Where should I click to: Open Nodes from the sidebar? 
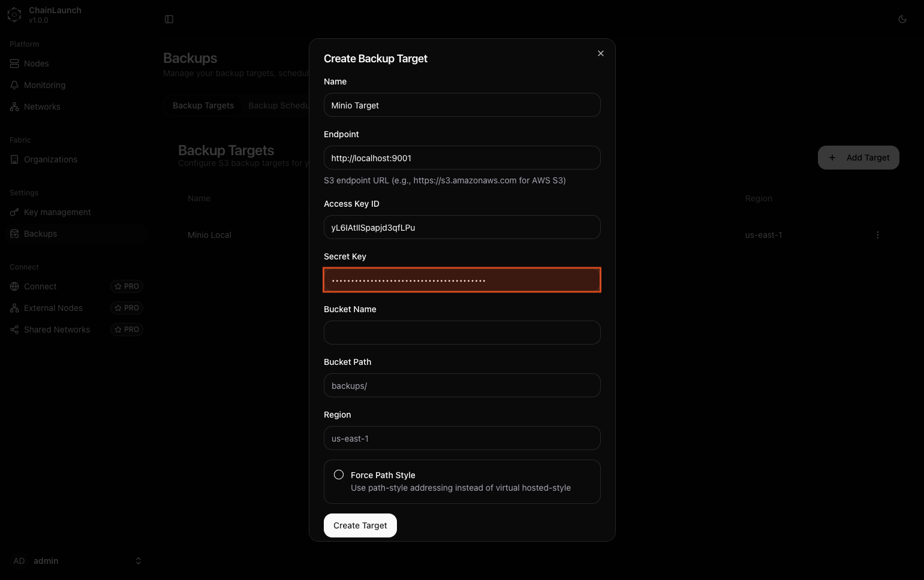pyautogui.click(x=37, y=64)
